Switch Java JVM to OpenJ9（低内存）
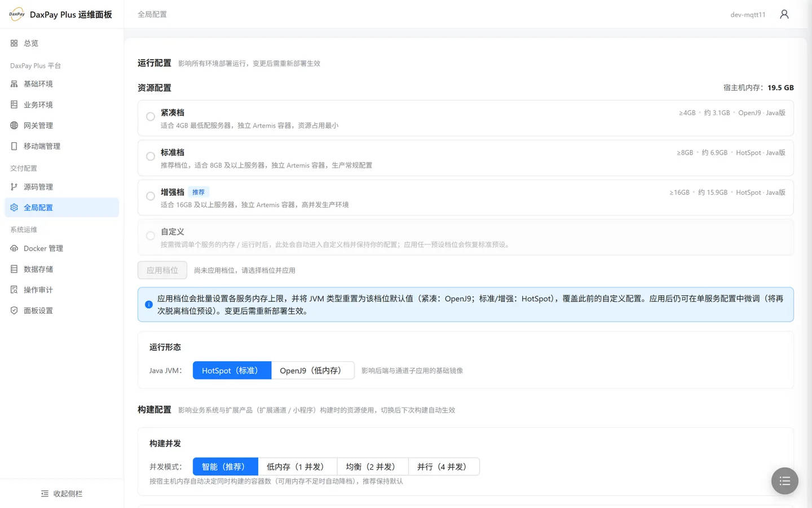This screenshot has width=812, height=508. tap(313, 370)
